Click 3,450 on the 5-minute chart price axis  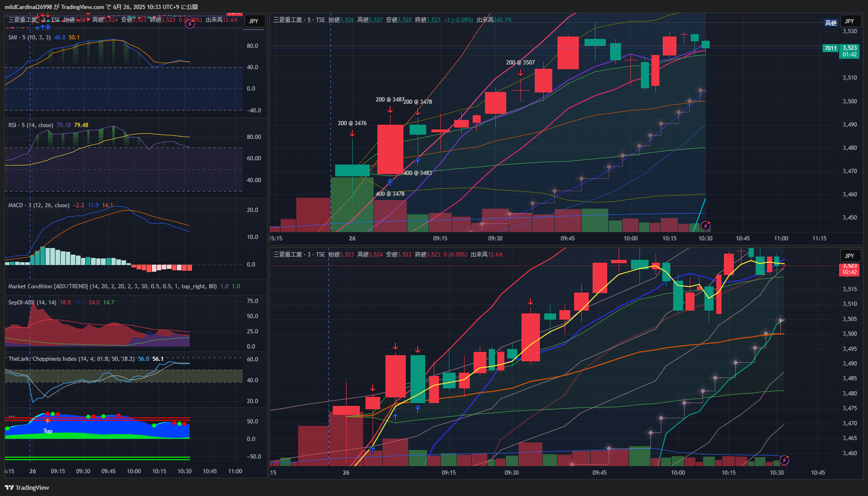pos(850,218)
